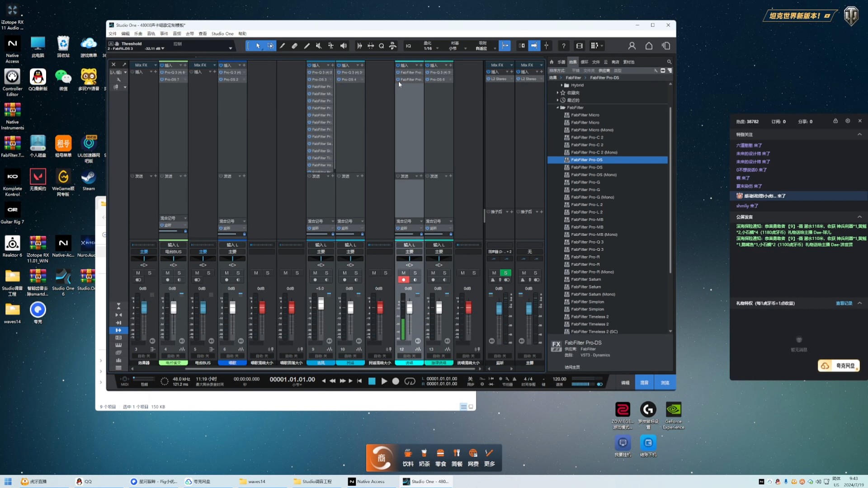Disarm the red record button on channel 12
This screenshot has width=868, height=488.
coord(403,280)
